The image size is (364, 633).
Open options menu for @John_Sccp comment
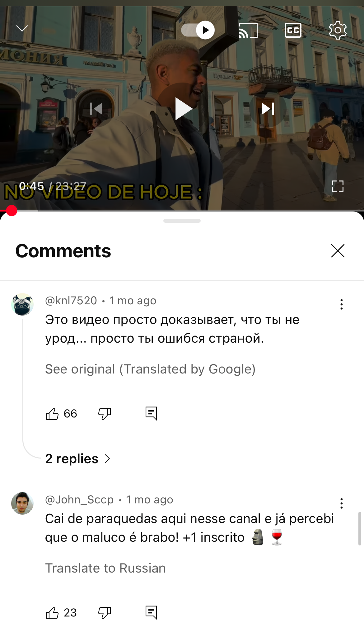pos(342,503)
